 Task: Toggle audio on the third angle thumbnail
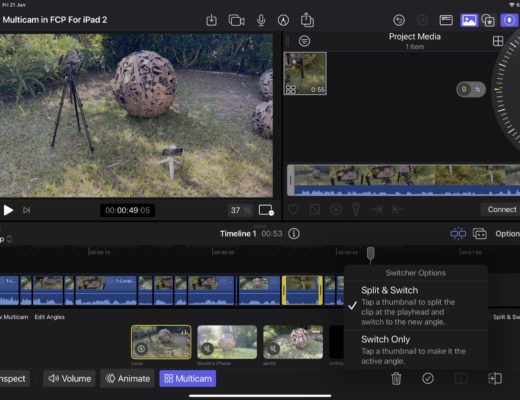coord(273,349)
